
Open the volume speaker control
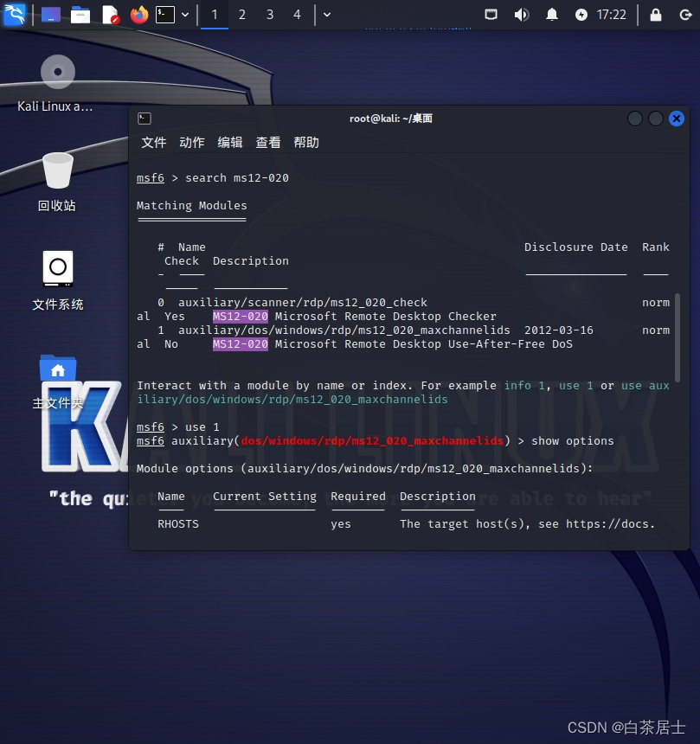(x=522, y=15)
